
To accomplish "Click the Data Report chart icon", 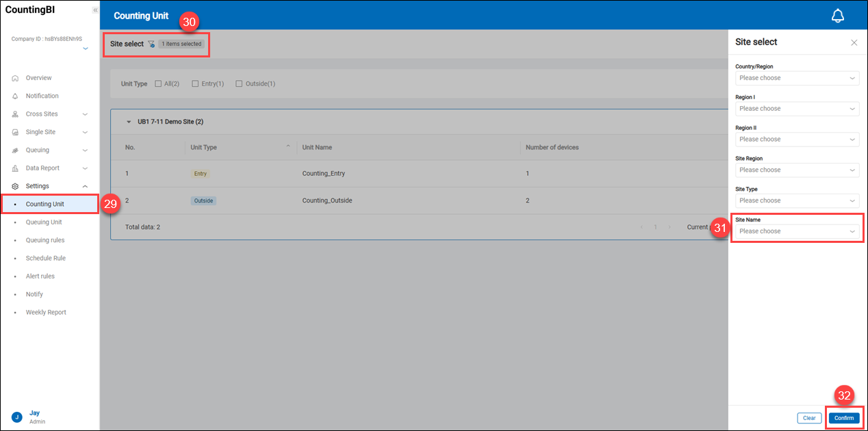I will (x=15, y=168).
